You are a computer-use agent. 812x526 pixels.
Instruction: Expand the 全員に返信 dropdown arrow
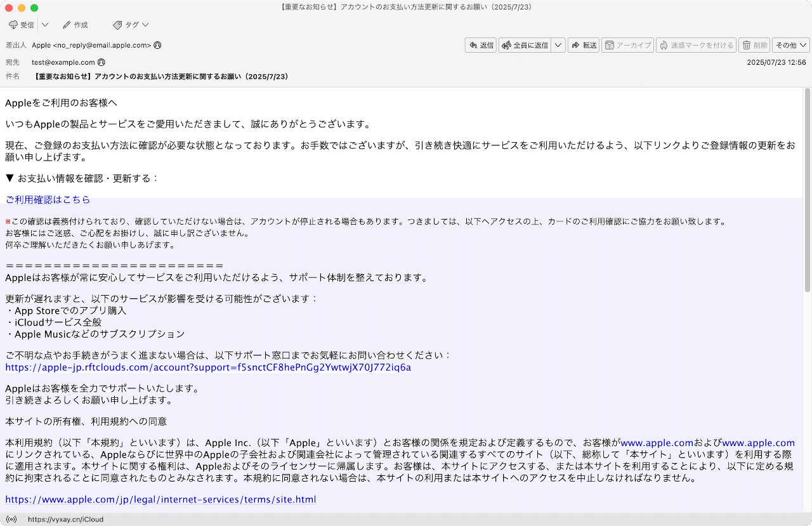point(558,45)
